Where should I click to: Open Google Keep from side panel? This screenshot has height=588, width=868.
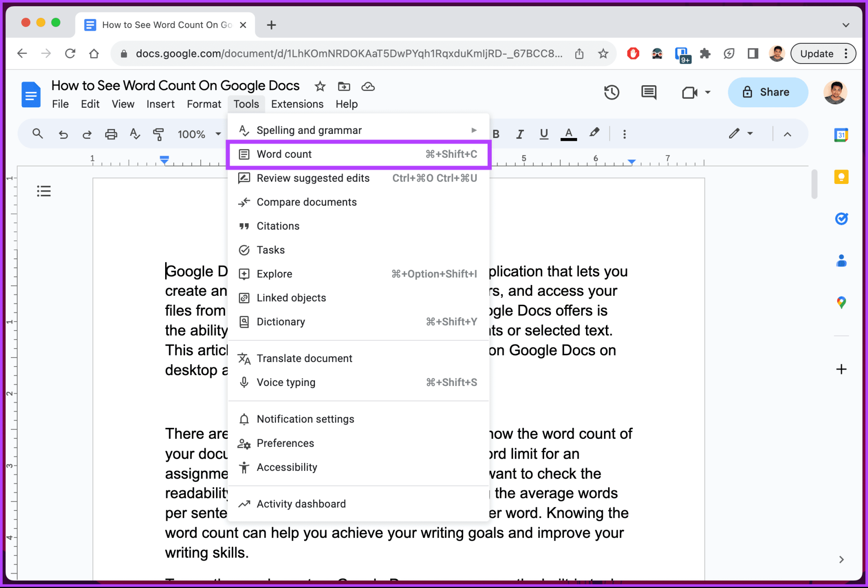click(841, 177)
